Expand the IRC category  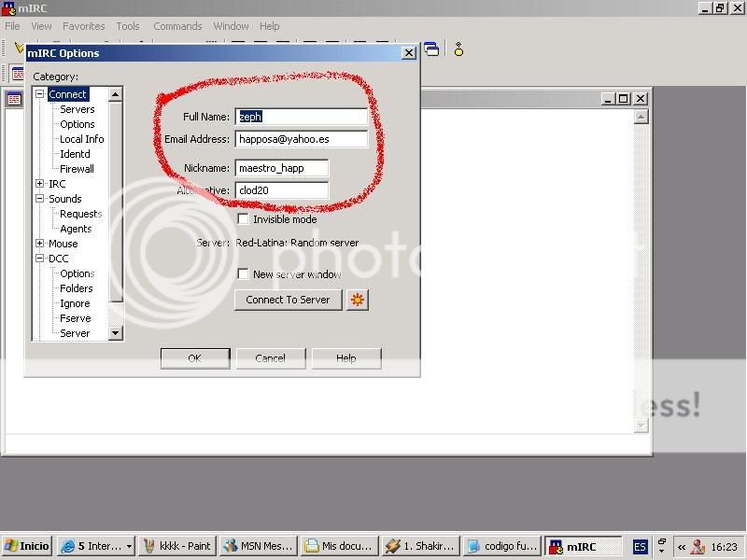click(x=40, y=183)
